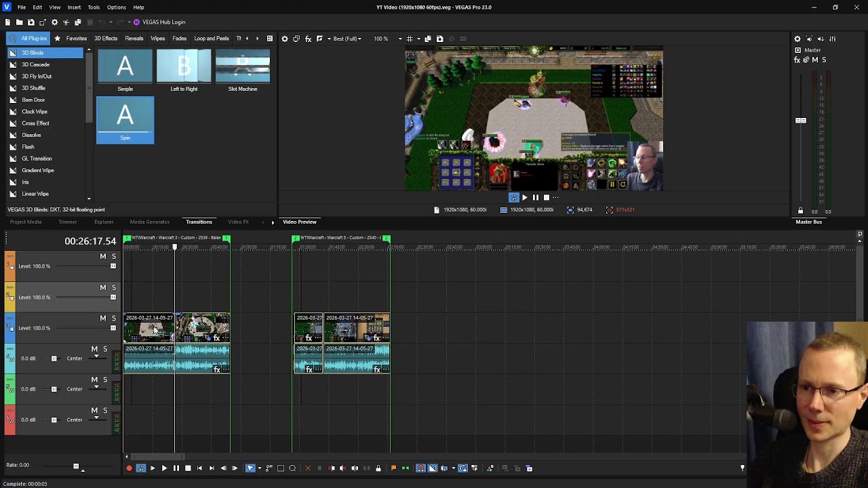Open overlays grid dropdown arrow
868x488 pixels.
click(x=418, y=39)
